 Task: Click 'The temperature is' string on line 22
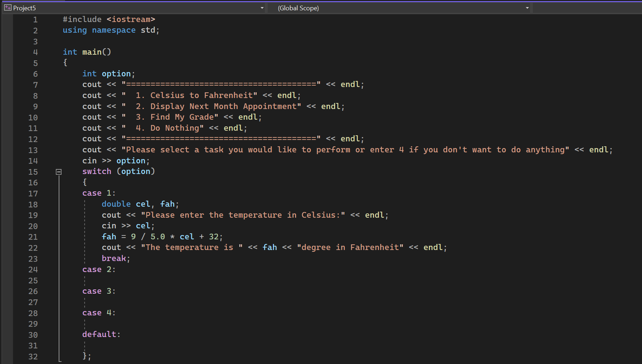(192, 248)
